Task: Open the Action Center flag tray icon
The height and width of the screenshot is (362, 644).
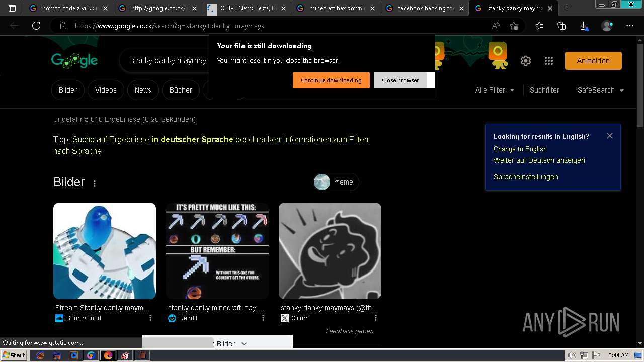Action: 596,355
